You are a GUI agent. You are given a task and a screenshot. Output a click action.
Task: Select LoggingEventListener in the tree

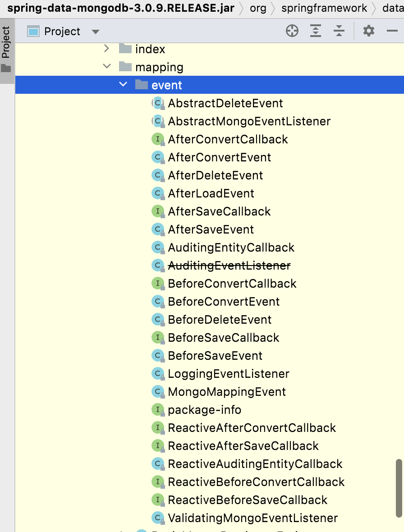pyautogui.click(x=229, y=374)
